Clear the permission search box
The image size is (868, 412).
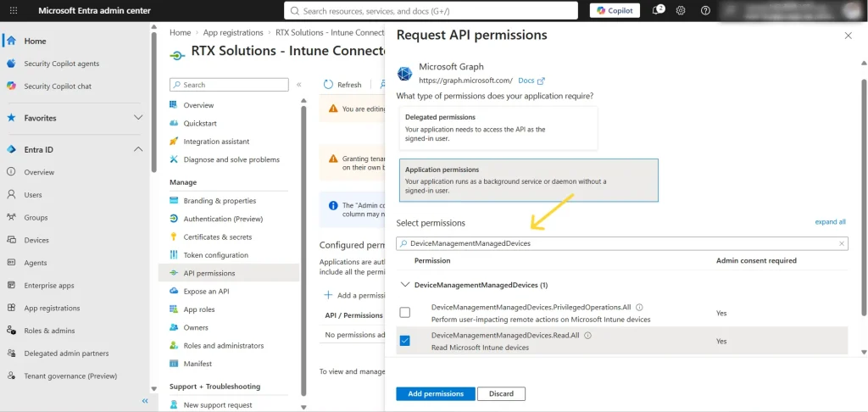[x=842, y=243]
